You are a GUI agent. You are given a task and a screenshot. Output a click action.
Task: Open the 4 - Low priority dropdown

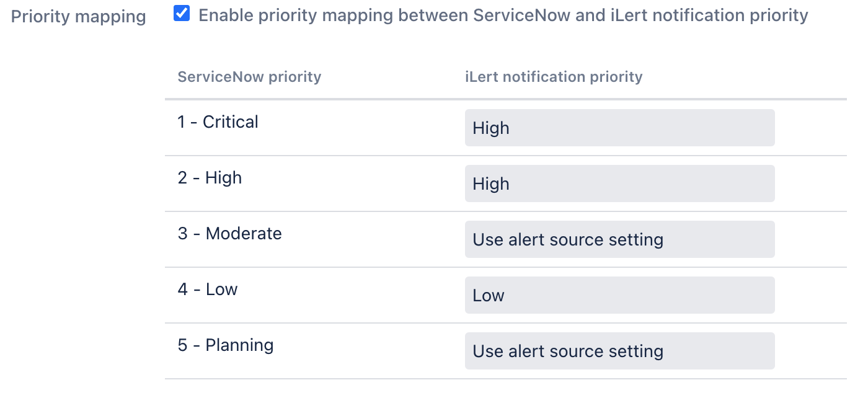pos(619,295)
